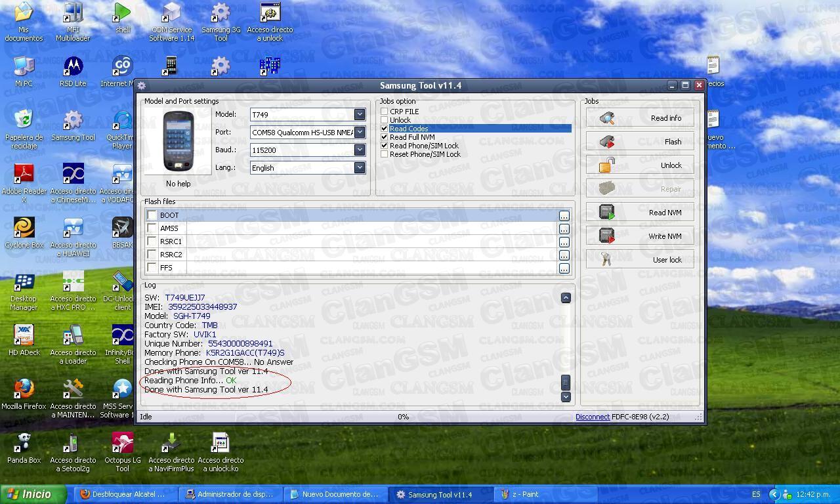
Task: Click the User lock button
Action: click(640, 260)
